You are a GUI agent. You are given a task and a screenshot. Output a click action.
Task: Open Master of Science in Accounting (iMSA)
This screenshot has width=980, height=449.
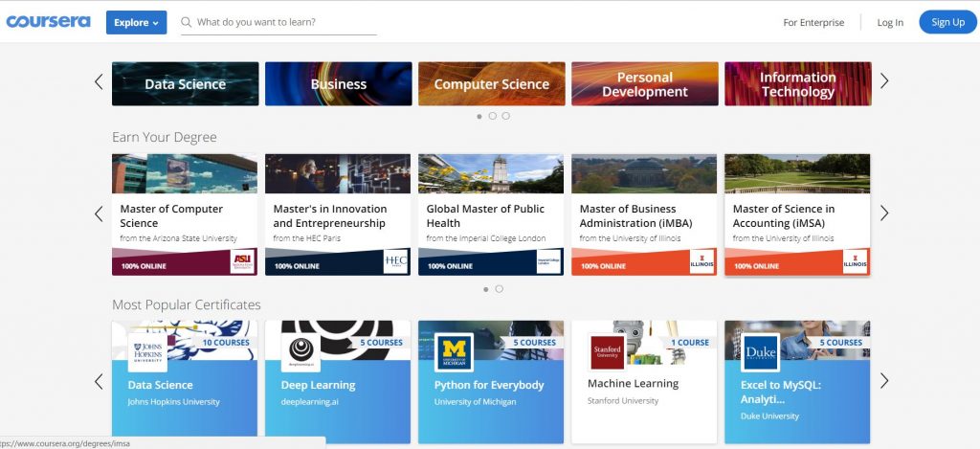tap(797, 215)
